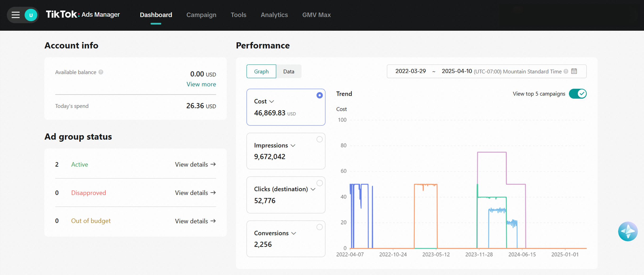The width and height of the screenshot is (644, 275).
Task: Select the Cost metric radio button
Action: tap(319, 95)
